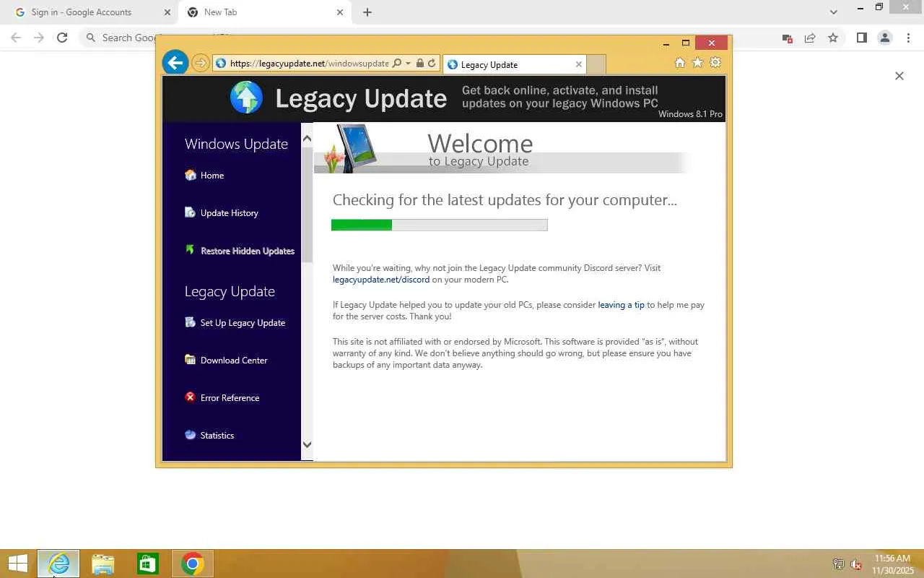Open the Set Up Legacy Update link
The image size is (924, 578).
tap(243, 323)
